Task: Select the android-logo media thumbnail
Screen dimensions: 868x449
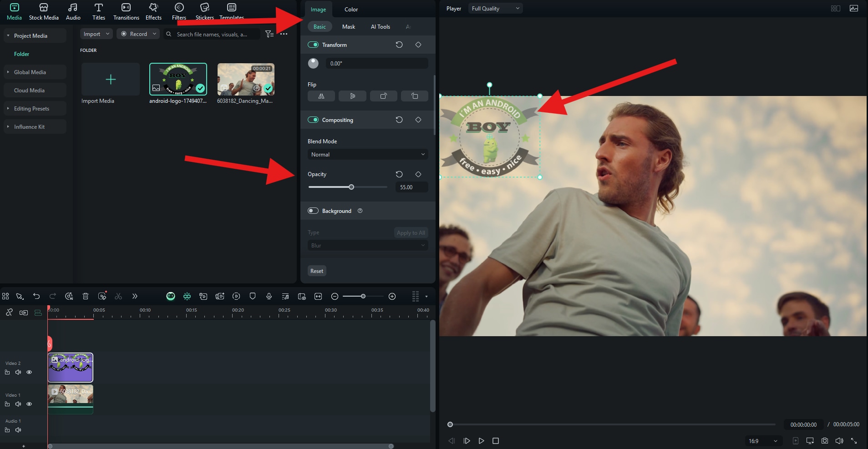Action: coord(178,79)
